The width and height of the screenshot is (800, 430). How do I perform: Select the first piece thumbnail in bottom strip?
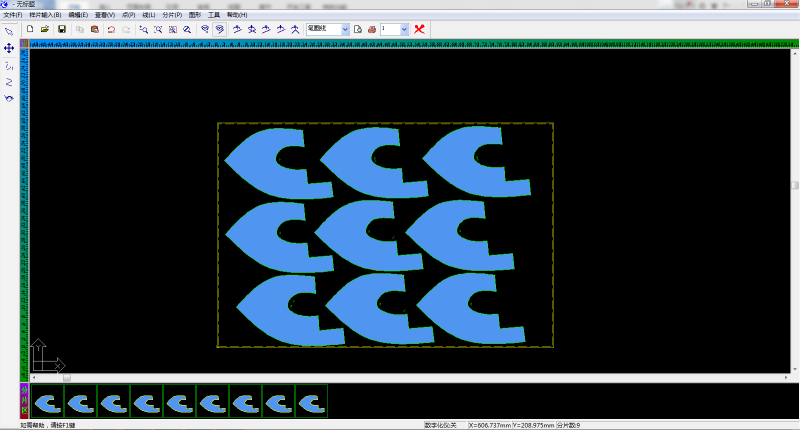pos(47,401)
